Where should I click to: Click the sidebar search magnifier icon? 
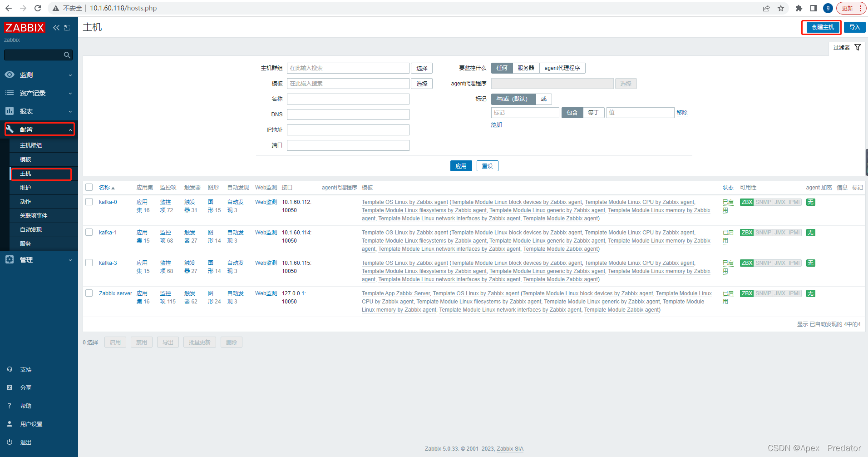67,55
